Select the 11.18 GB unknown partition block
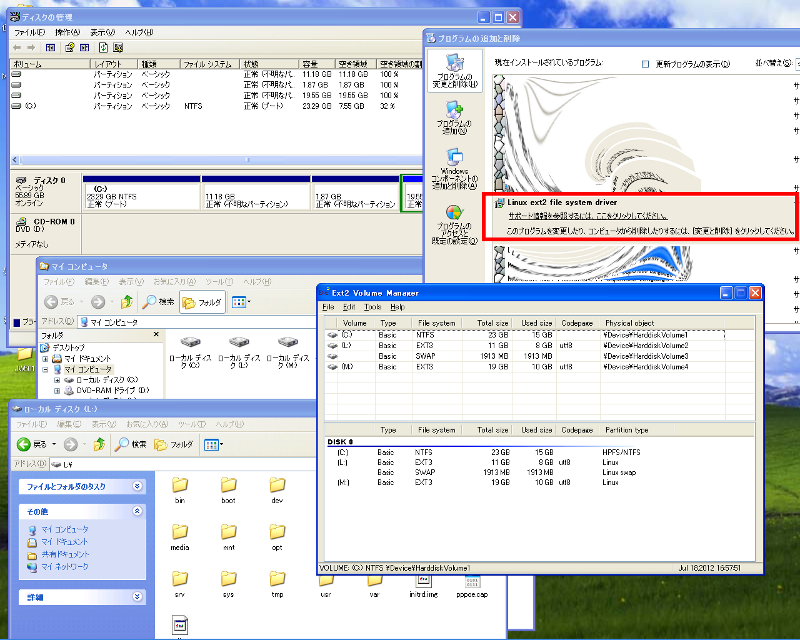This screenshot has width=800, height=640. click(256, 193)
